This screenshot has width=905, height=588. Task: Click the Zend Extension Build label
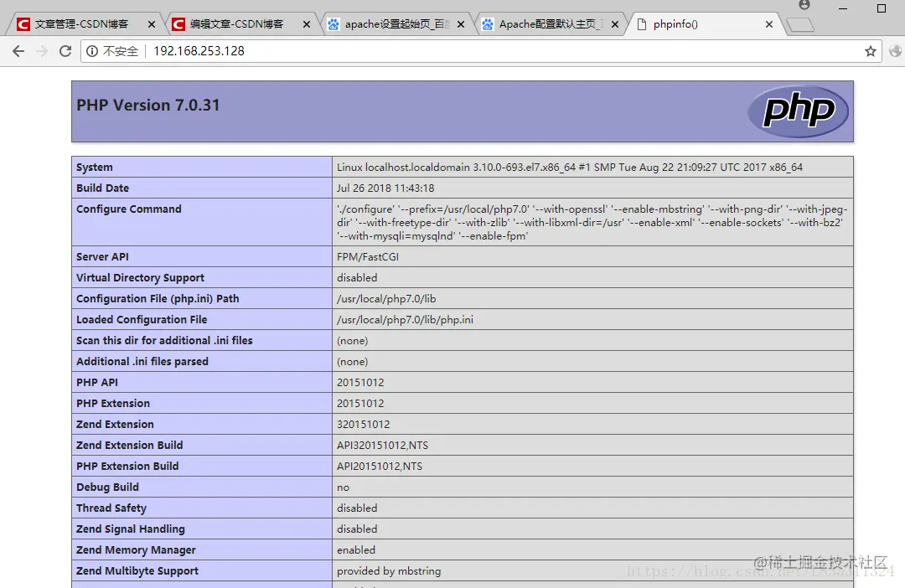(x=129, y=446)
